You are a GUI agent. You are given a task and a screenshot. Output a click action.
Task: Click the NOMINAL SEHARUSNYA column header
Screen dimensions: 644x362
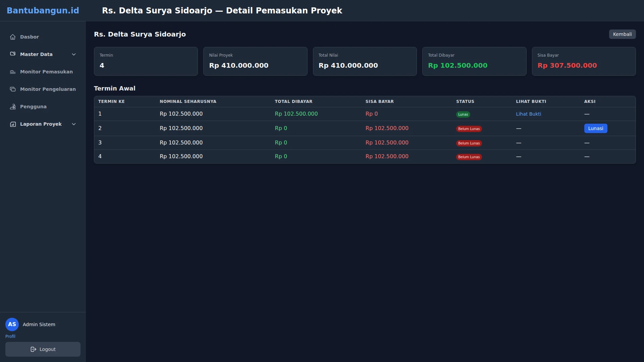(x=188, y=101)
